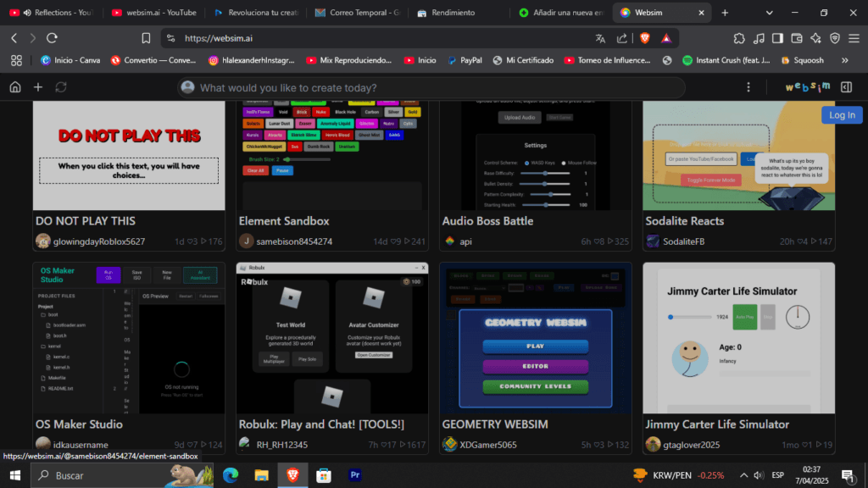Screen dimensions: 868x488
Task: Click the Websim refresh icon in the app bar
Action: pyautogui.click(x=61, y=87)
